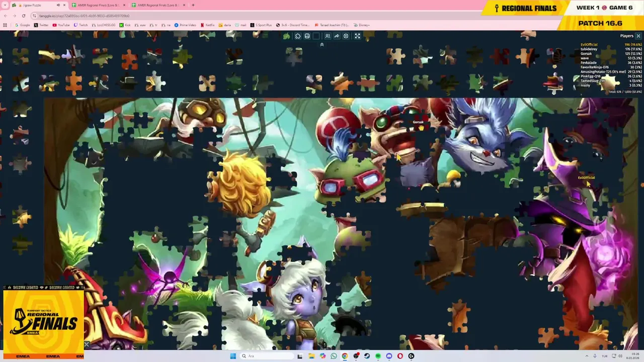644x362 pixels.
Task: Enter fullscreen with the expand icon
Action: tap(357, 36)
